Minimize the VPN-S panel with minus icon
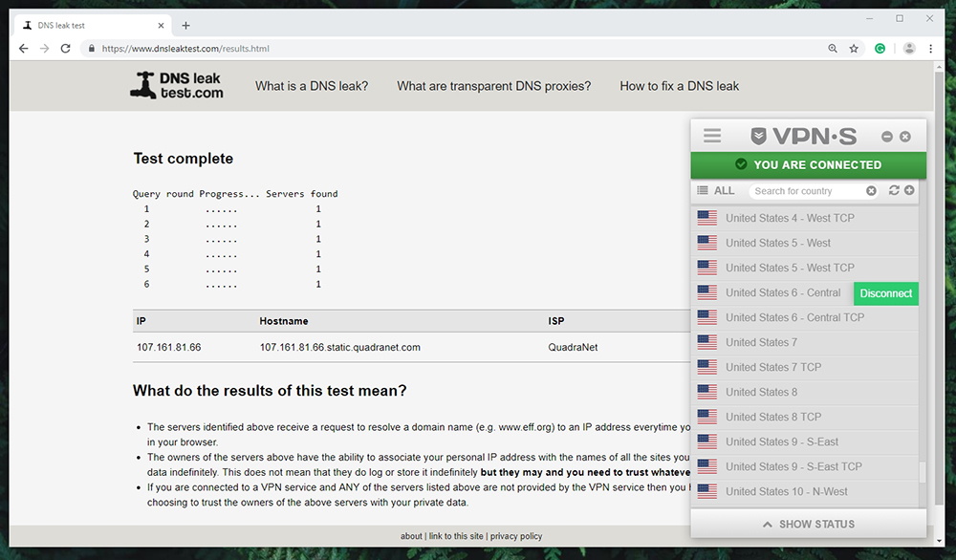956x560 pixels. pos(887,137)
